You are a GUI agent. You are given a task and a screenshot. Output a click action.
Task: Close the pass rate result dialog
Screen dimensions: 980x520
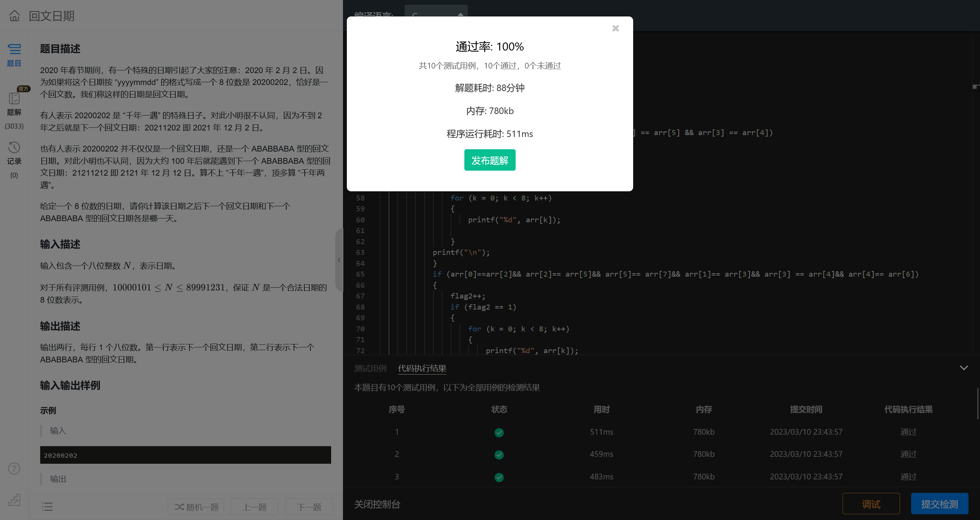(615, 29)
